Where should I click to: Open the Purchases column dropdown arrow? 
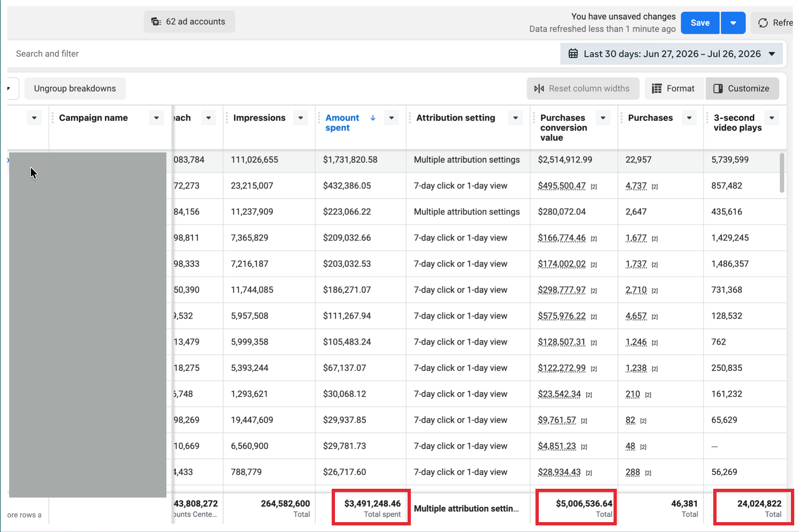click(x=689, y=118)
